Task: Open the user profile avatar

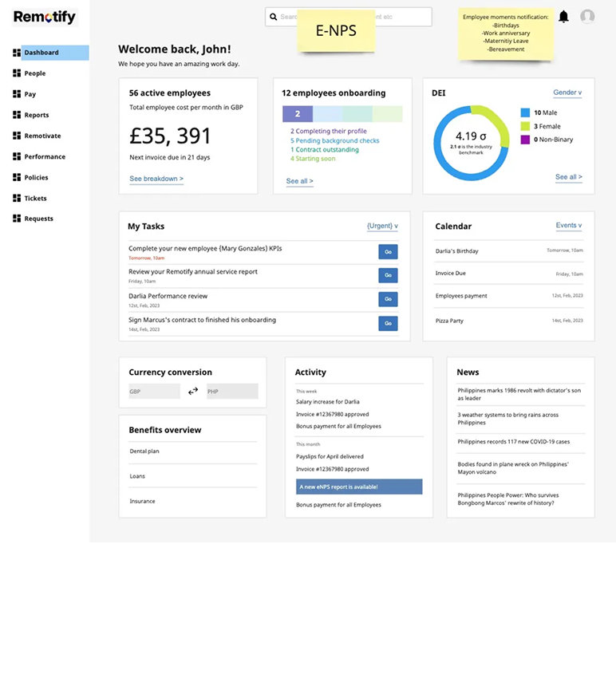Action: 587,16
